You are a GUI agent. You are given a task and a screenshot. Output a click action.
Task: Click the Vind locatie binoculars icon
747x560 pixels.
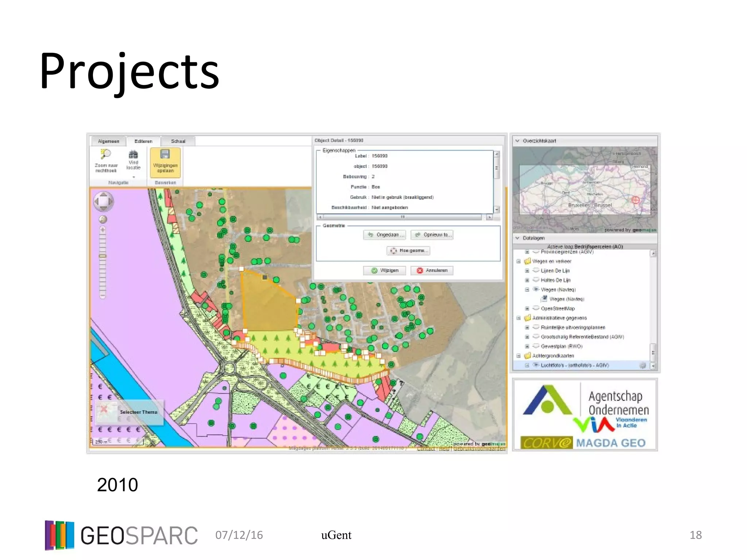coord(133,155)
